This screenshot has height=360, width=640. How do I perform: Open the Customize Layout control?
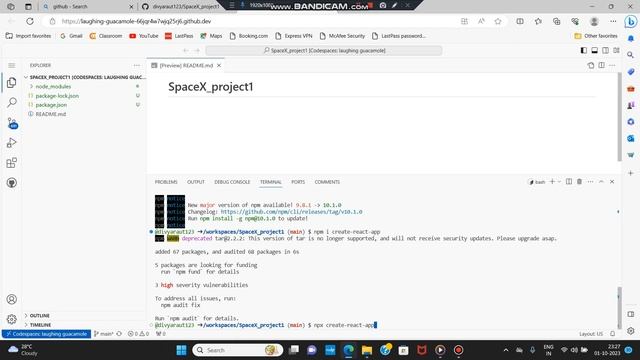click(x=616, y=51)
